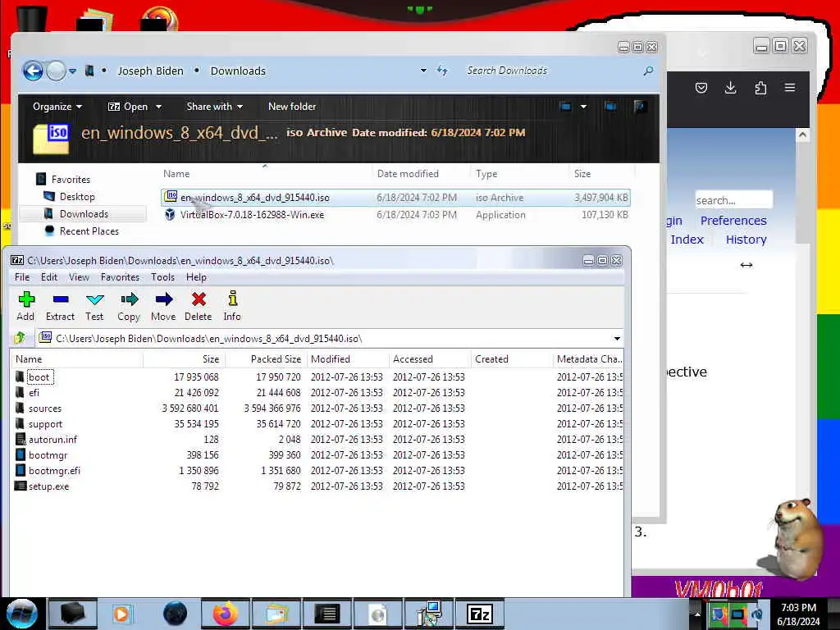
Task: Open the 7-Zip Favorites menu
Action: [120, 277]
